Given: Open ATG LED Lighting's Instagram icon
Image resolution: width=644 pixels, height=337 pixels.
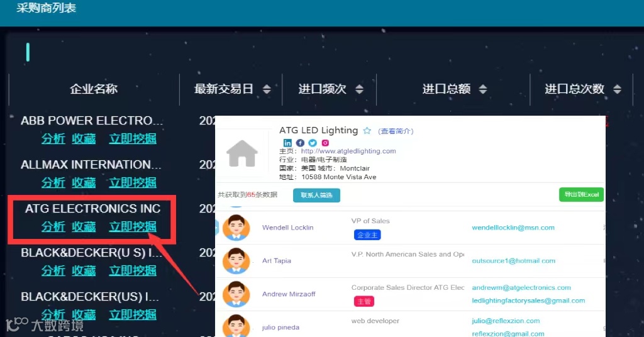Looking at the screenshot, I should coord(325,143).
